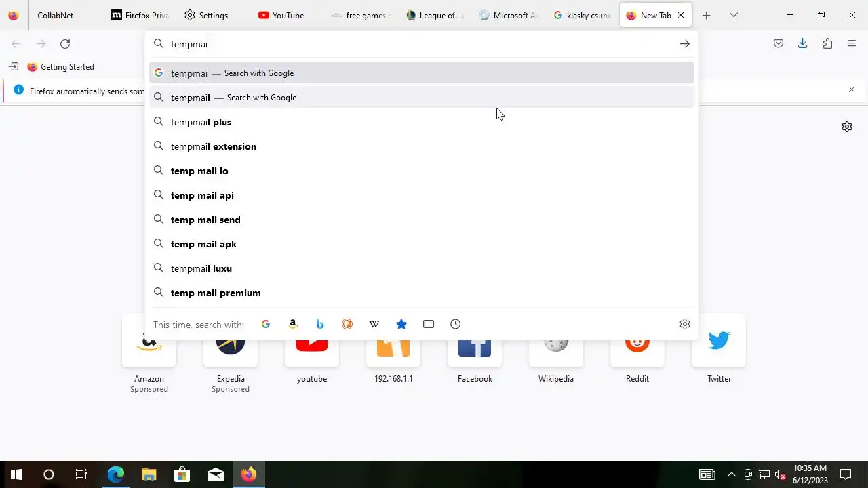Search bookmarks using the star icon

401,324
